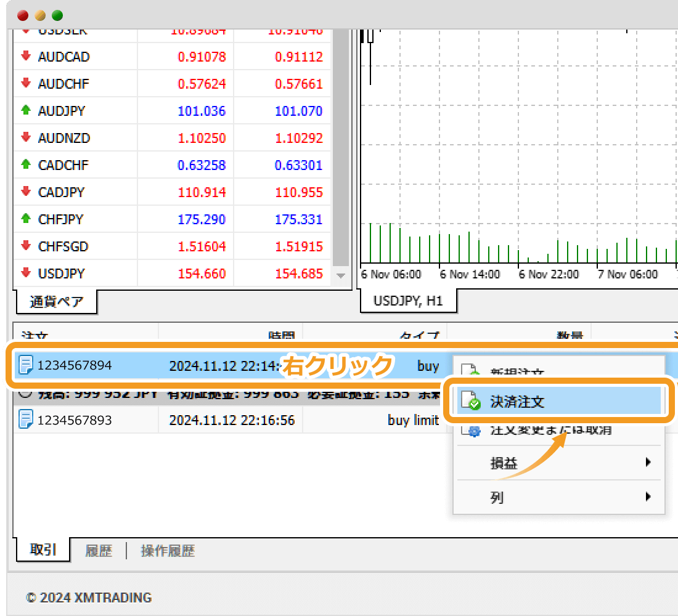
Task: Select order number 1234567894
Action: [x=75, y=365]
